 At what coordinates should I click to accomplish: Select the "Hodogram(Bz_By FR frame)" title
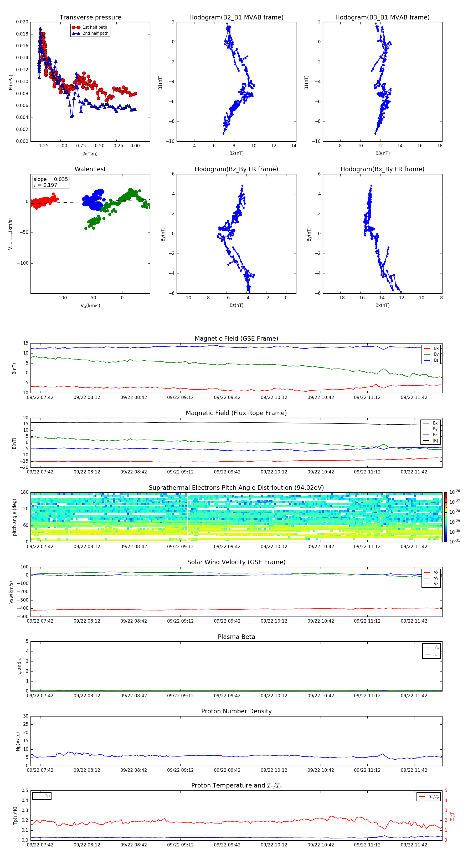click(x=236, y=169)
